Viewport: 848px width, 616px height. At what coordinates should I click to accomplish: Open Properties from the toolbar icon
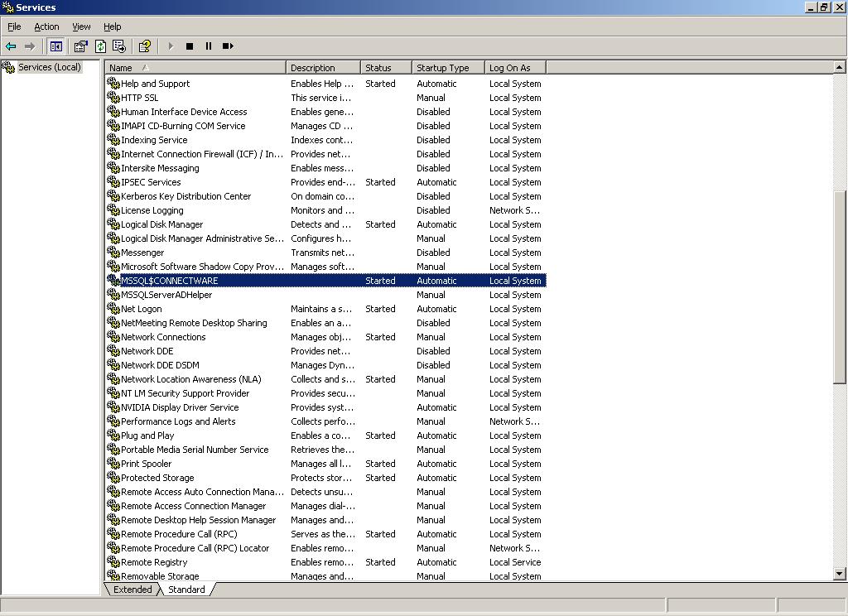(80, 46)
